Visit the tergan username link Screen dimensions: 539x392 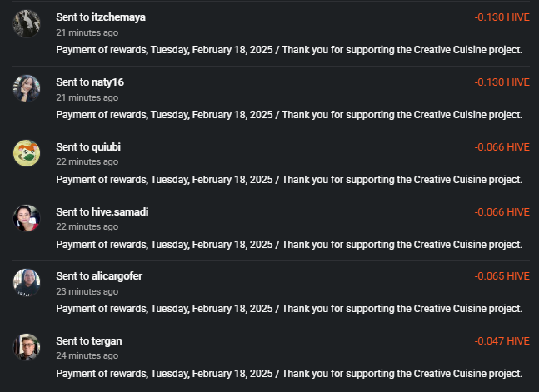[107, 341]
